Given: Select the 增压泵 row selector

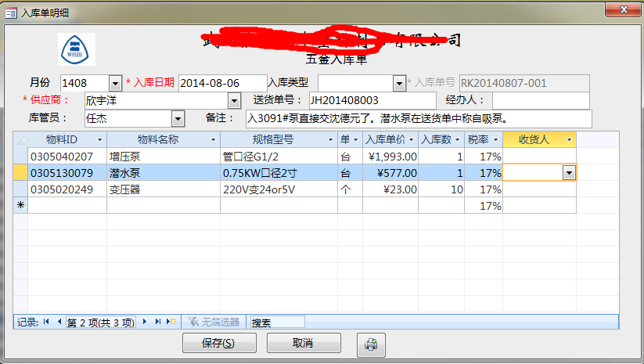Looking at the screenshot, I should (x=20, y=157).
